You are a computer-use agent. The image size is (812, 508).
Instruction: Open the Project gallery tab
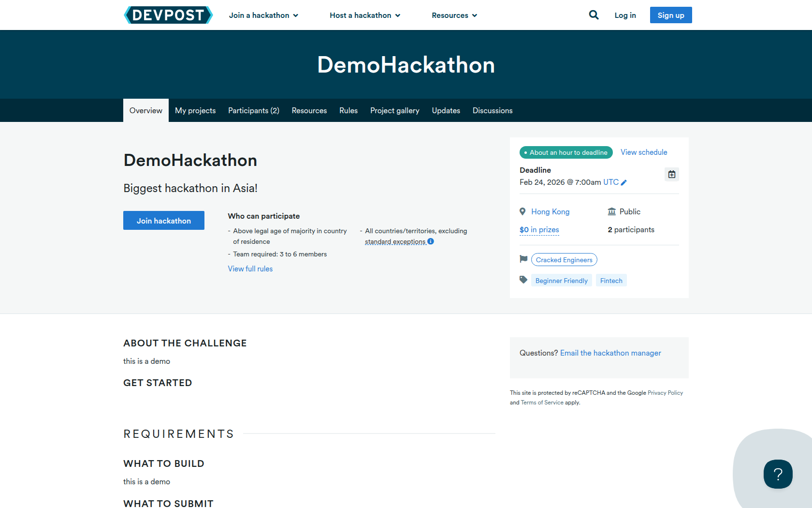394,111
